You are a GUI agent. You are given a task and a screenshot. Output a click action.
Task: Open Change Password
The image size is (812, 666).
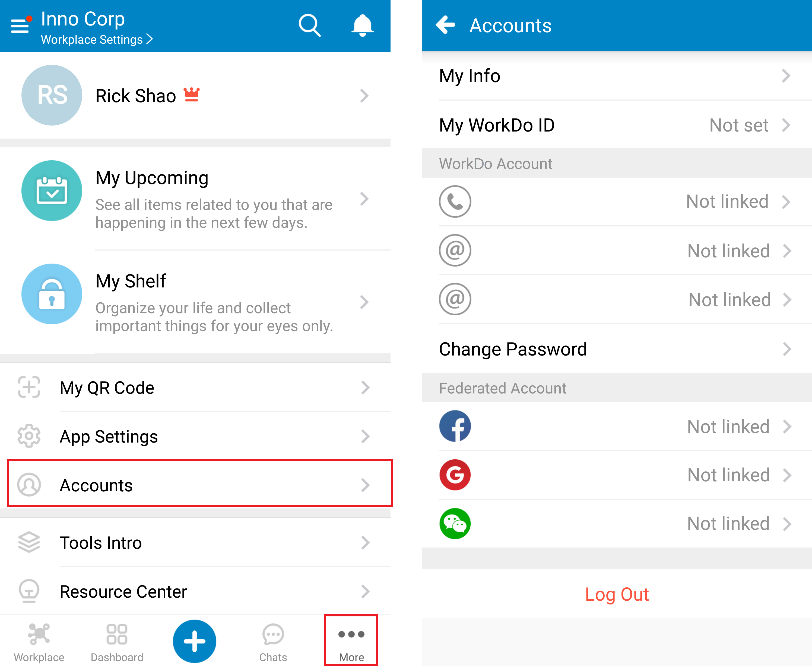[x=617, y=349]
